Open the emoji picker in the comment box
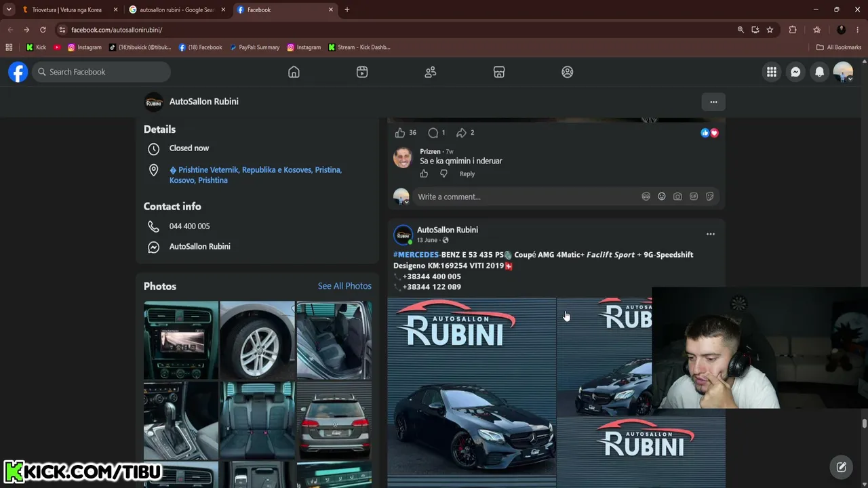This screenshot has width=868, height=488. tap(662, 197)
